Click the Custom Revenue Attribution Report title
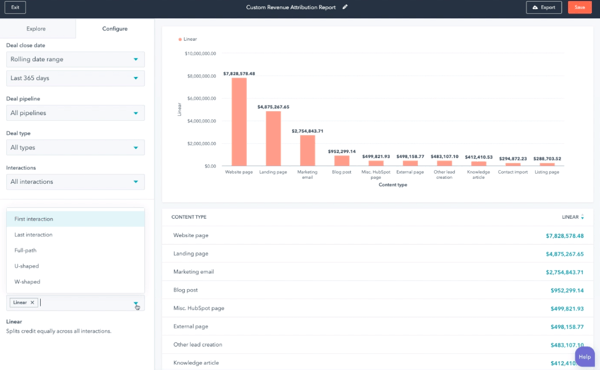Viewport: 600px width, 370px height. point(291,7)
